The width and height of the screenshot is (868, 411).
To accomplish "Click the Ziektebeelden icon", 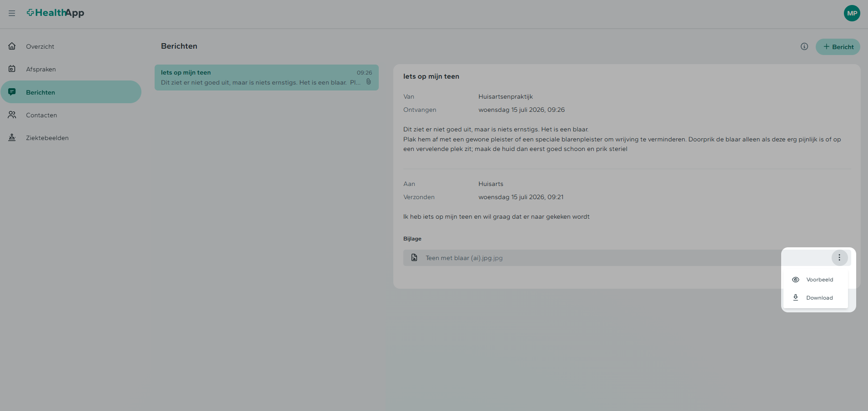I will (12, 137).
